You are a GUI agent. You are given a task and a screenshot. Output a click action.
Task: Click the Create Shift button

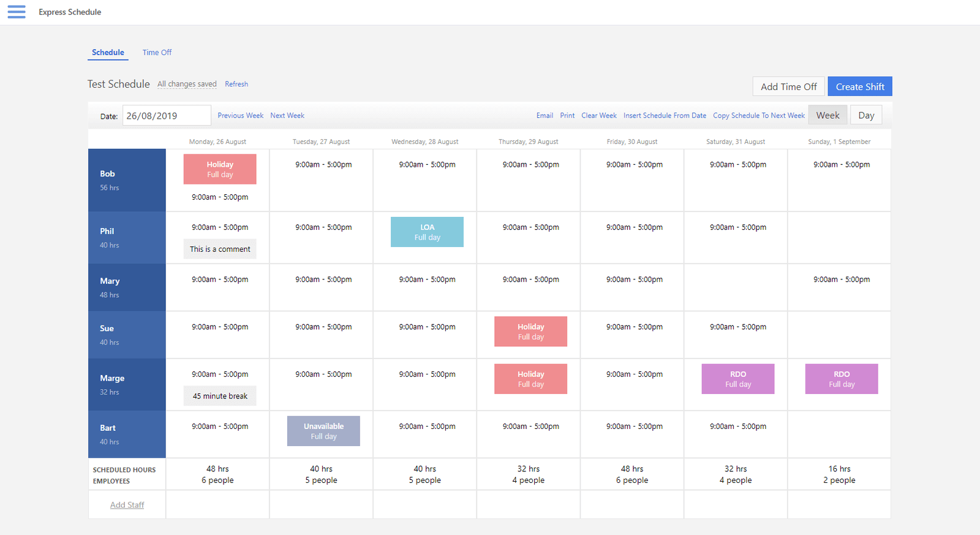859,86
